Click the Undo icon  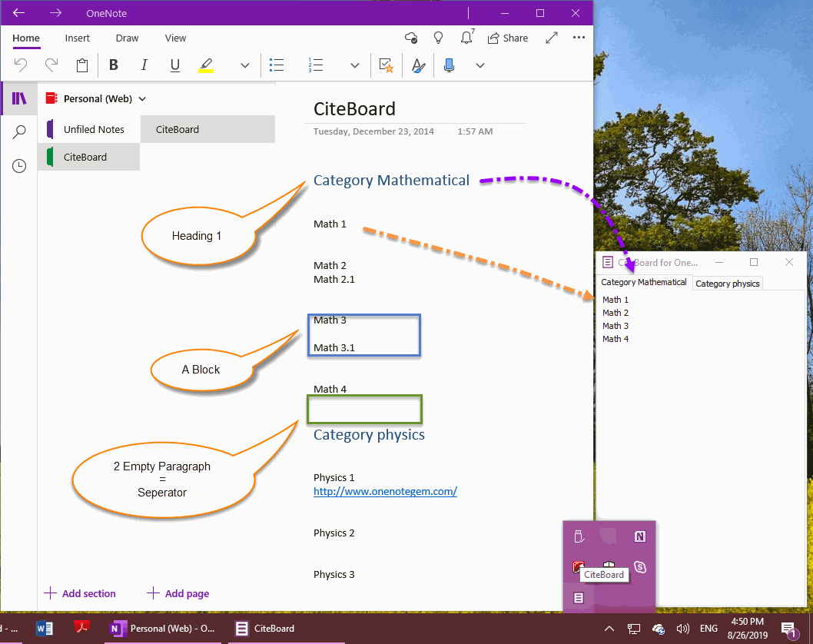(x=21, y=65)
